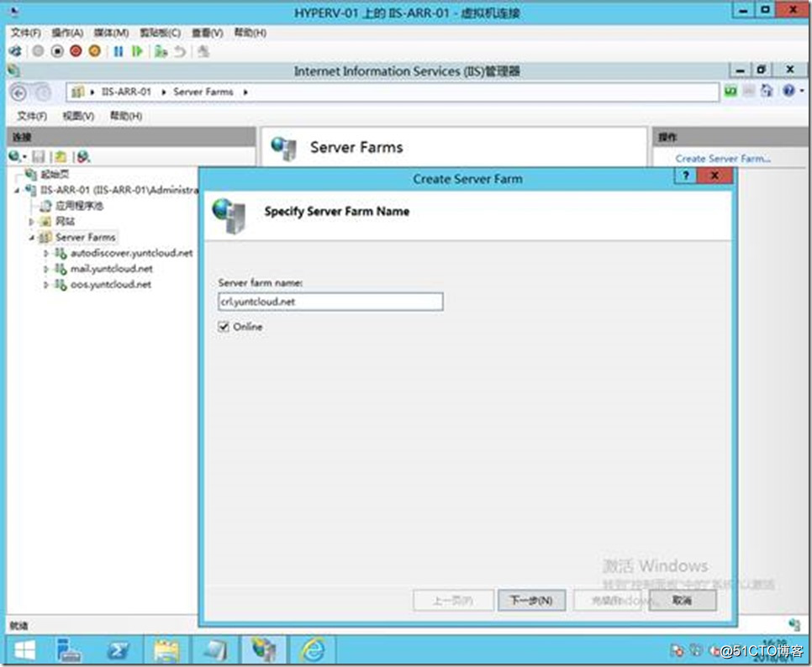Collapse the IIS-ARR-01 server node
This screenshot has height=667, width=812.
tap(17, 191)
